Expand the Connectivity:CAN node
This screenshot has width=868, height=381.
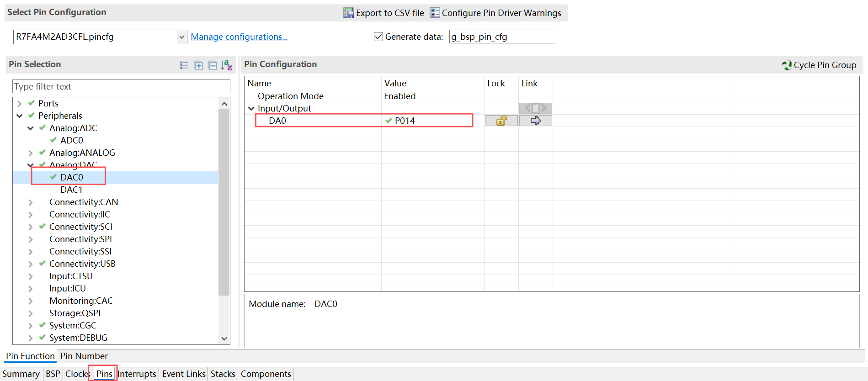[31, 202]
